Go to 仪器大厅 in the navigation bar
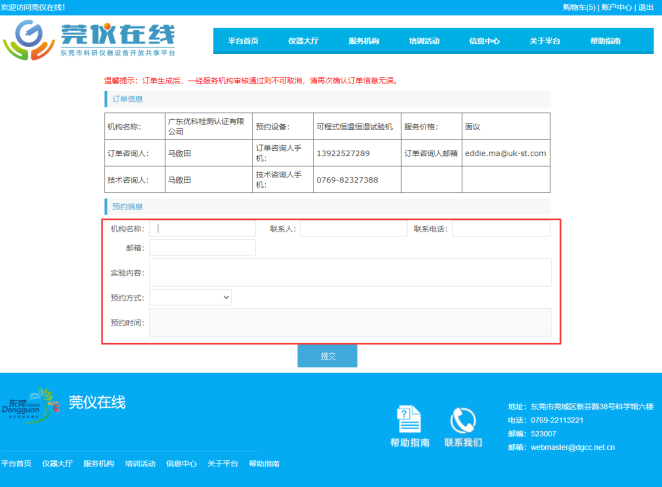The image size is (662, 487). tap(303, 41)
